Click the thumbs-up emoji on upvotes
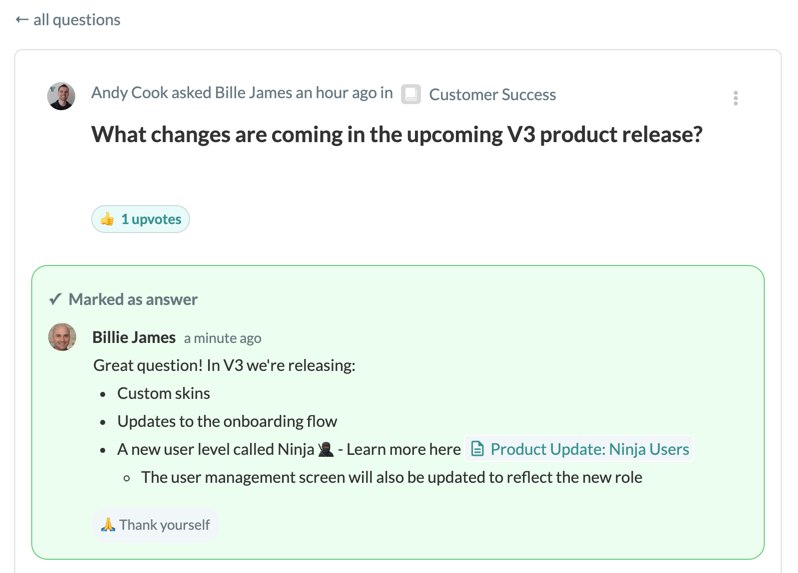 (107, 219)
